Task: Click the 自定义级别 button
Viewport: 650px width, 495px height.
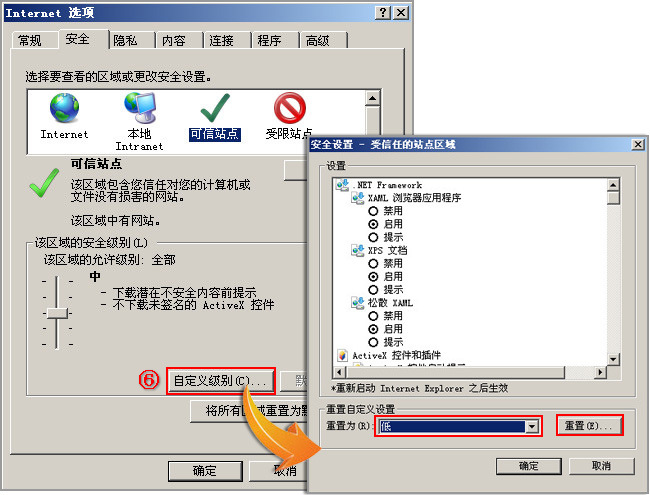Action: click(220, 381)
